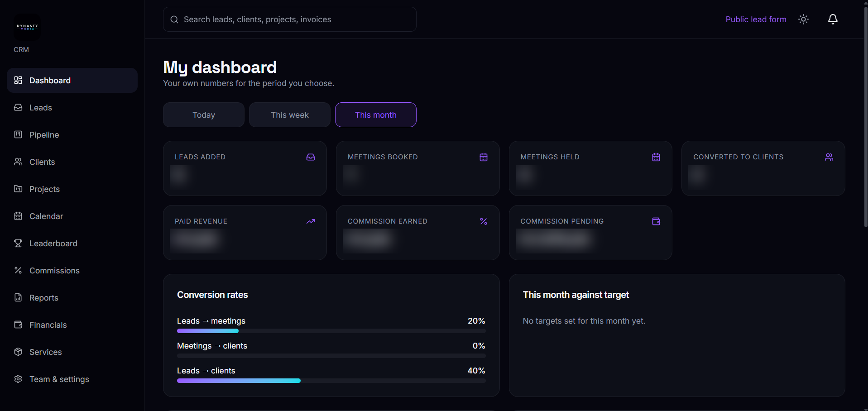Click the Dynasty Media logo

coord(27,27)
